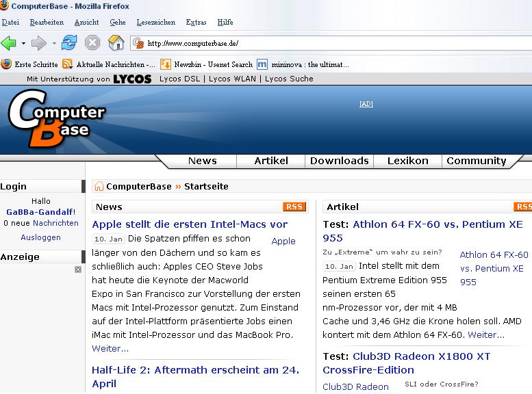
Task: Open the Bearbeiten menu
Action: pyautogui.click(x=47, y=23)
